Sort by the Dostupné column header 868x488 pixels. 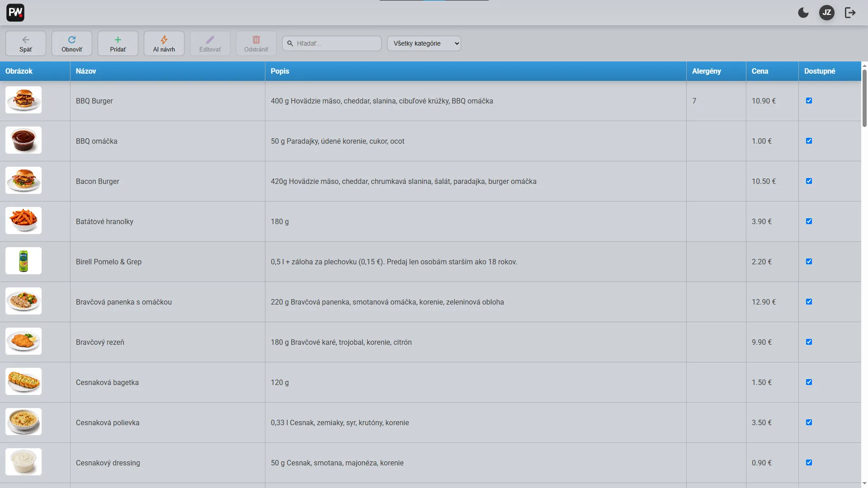pos(830,71)
